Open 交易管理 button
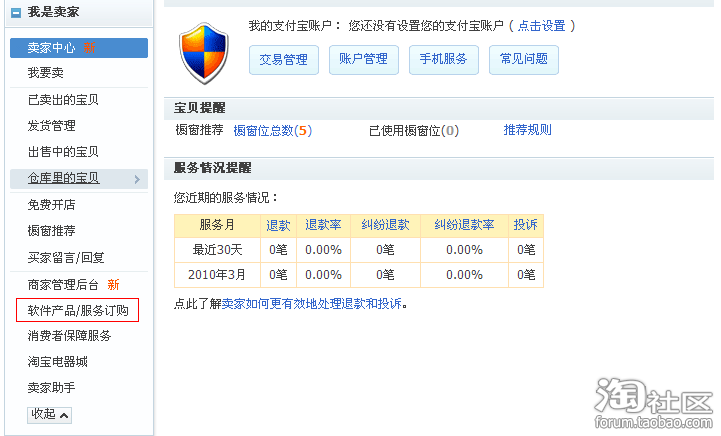 [284, 60]
